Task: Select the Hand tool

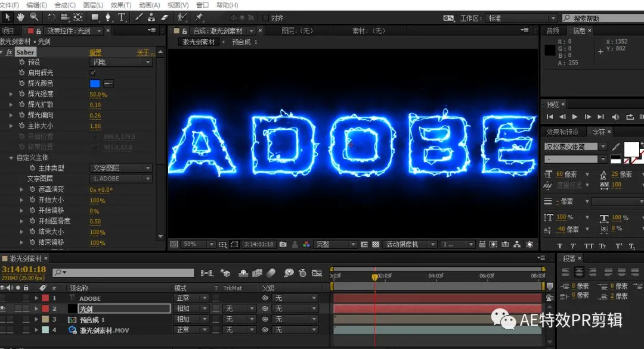Action: [20, 17]
